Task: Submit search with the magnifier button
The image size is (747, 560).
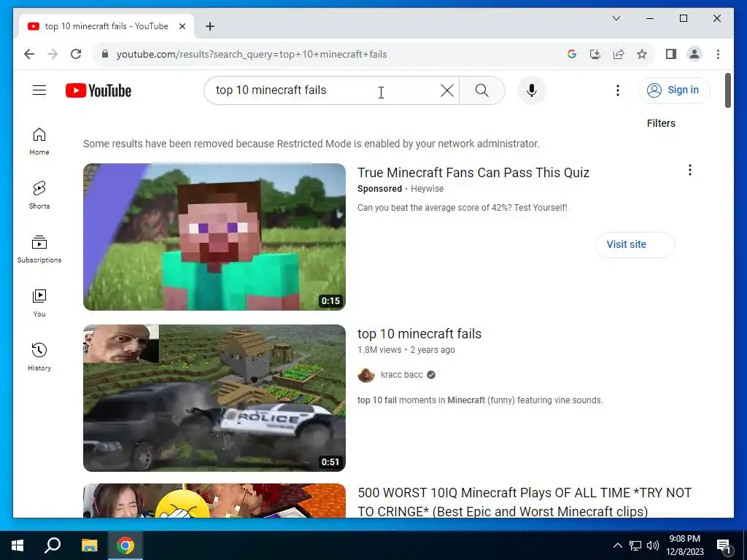Action: point(481,90)
